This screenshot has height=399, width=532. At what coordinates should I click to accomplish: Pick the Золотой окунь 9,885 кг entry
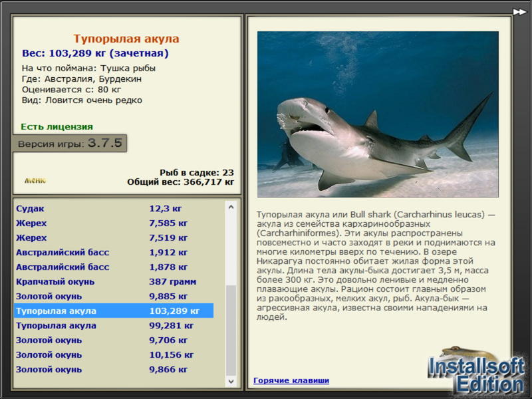(x=114, y=296)
